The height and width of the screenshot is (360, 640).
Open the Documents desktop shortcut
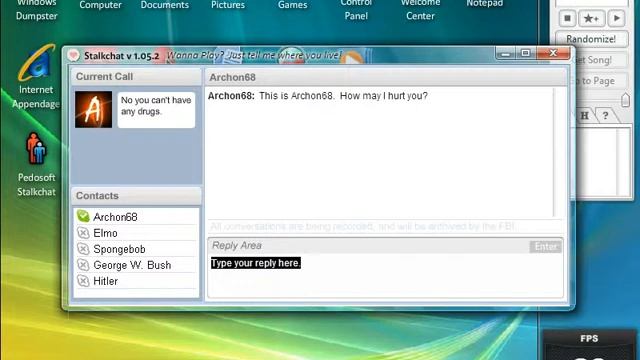pyautogui.click(x=165, y=5)
